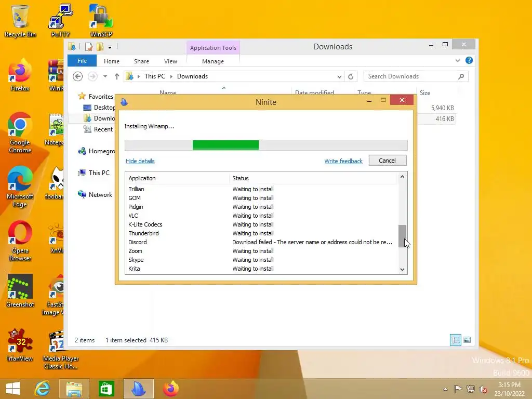Click the Write feedback link

pyautogui.click(x=343, y=161)
